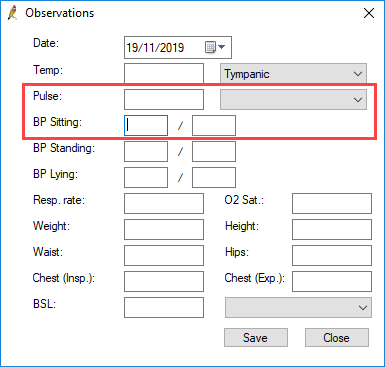Image resolution: width=385 pixels, height=367 pixels.
Task: Click the bird application icon in title bar
Action: pyautogui.click(x=13, y=13)
